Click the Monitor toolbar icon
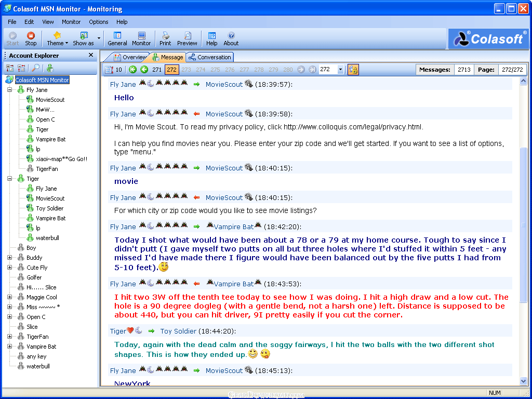Viewport: 532px width, 399px height. 141,38
